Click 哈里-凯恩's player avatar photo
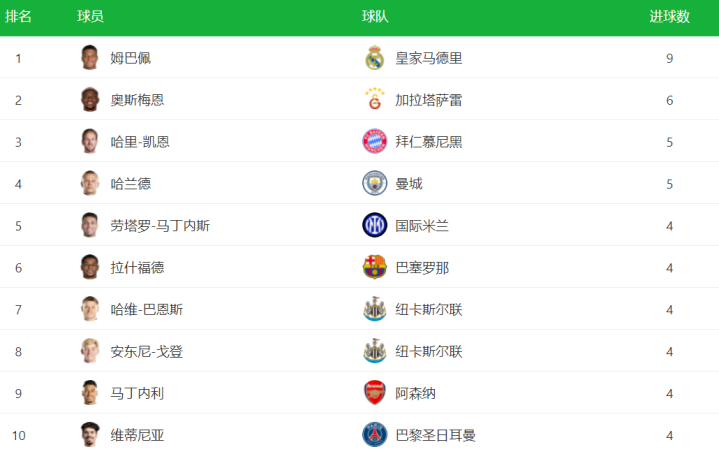Screen dimensions: 719x454 90,142
